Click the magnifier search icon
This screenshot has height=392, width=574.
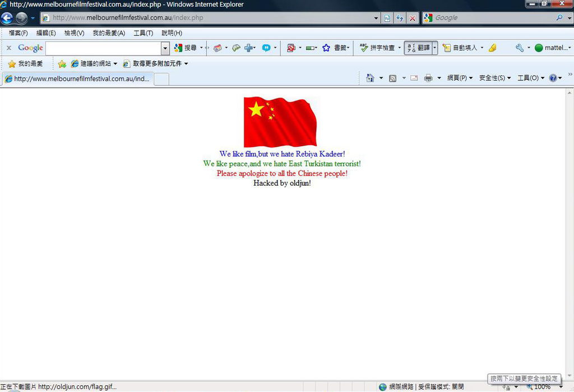pos(559,17)
